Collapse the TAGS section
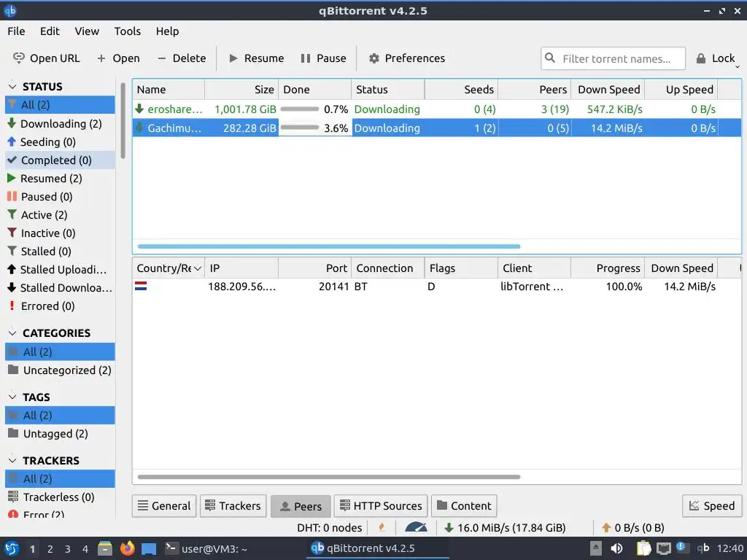The height and width of the screenshot is (560, 747). click(x=12, y=397)
